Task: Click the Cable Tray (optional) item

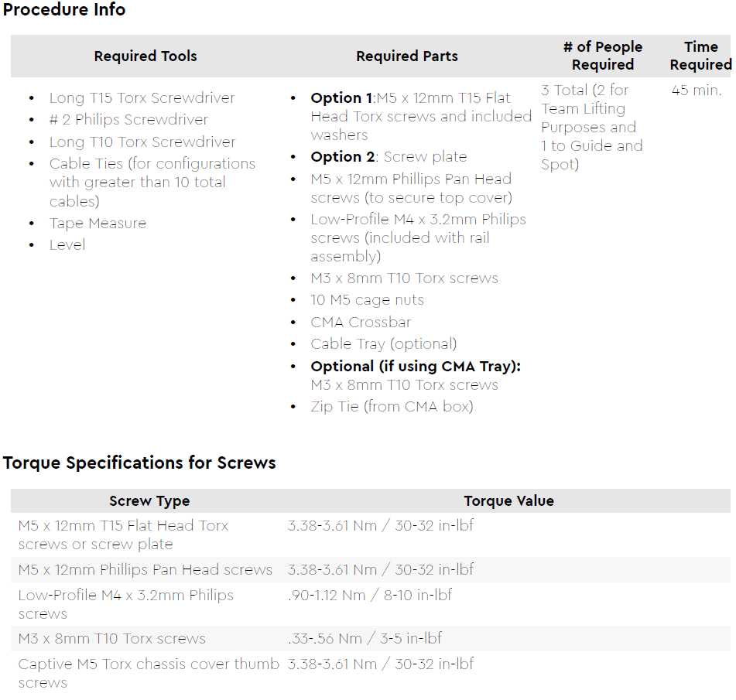Action: [x=384, y=343]
